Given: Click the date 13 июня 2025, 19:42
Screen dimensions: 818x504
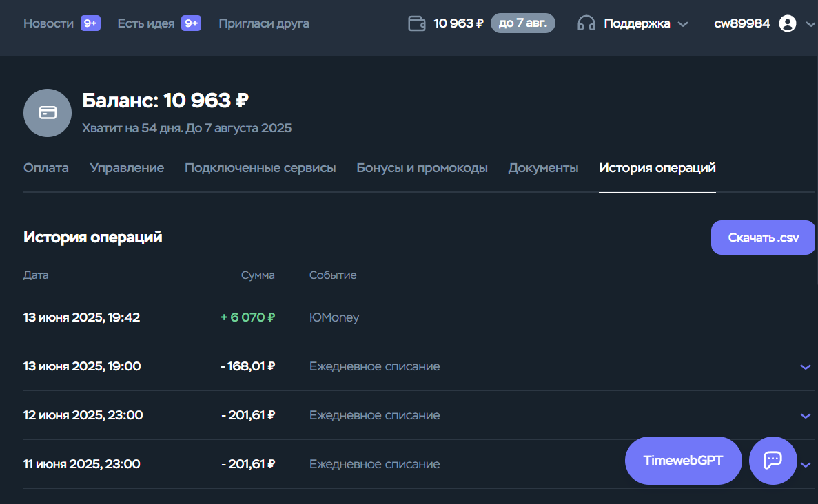Looking at the screenshot, I should (x=82, y=317).
